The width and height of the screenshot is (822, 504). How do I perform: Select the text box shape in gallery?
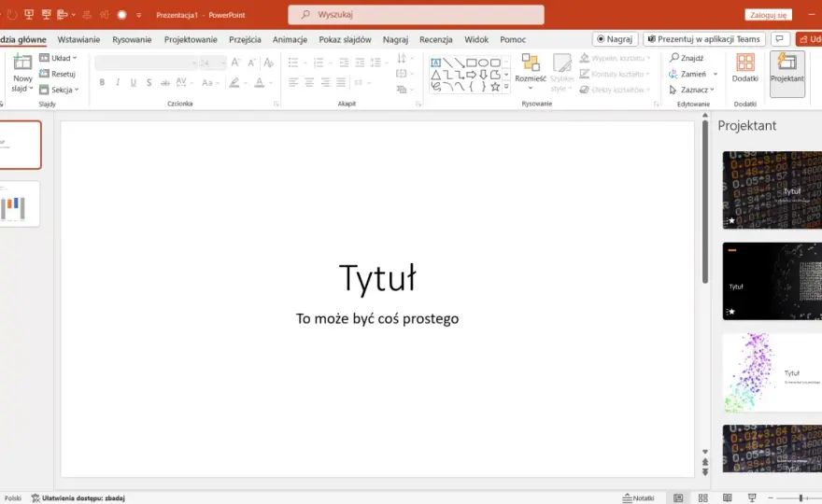tap(435, 63)
